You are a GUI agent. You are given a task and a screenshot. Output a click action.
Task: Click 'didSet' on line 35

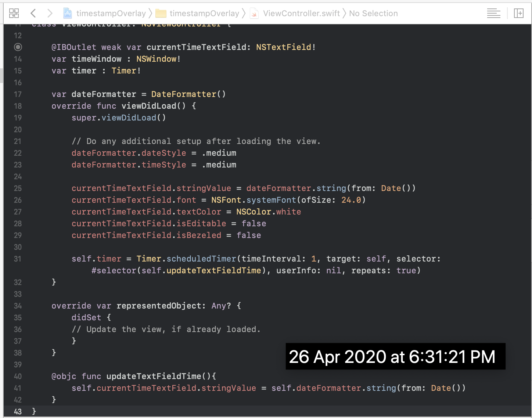tap(86, 317)
